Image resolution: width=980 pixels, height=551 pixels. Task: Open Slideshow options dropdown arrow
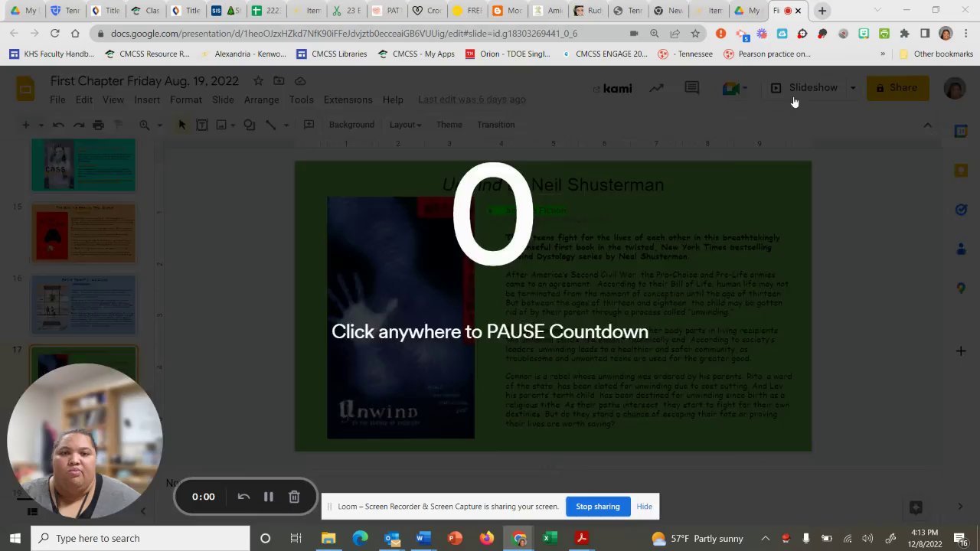(x=853, y=88)
